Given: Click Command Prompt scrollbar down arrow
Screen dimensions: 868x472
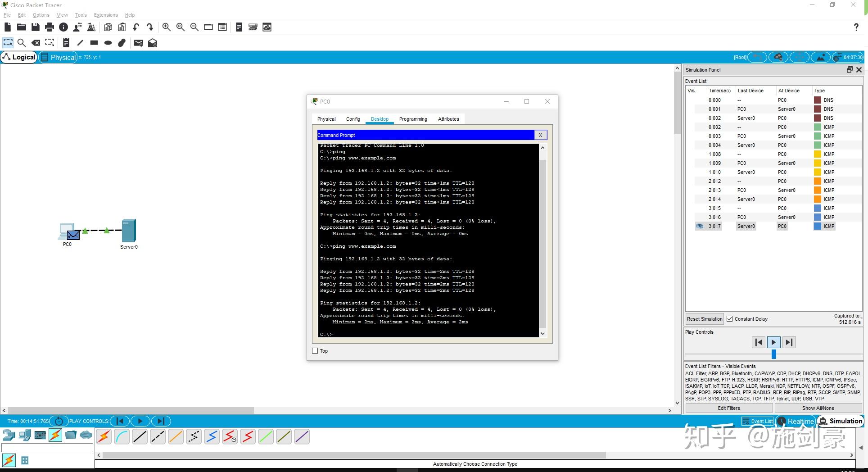Looking at the screenshot, I should tap(542, 334).
